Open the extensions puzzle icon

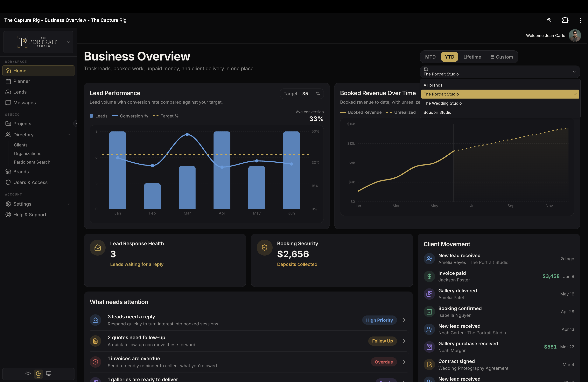(x=565, y=20)
